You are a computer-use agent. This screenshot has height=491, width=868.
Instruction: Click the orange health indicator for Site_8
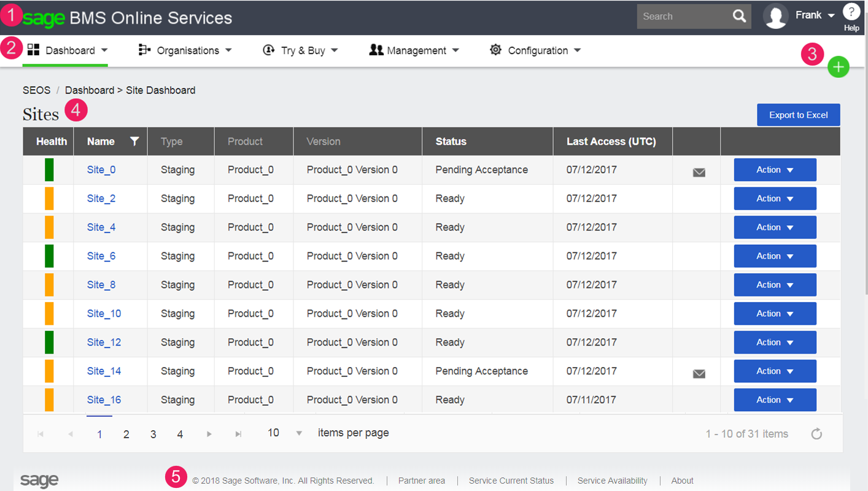pyautogui.click(x=49, y=285)
